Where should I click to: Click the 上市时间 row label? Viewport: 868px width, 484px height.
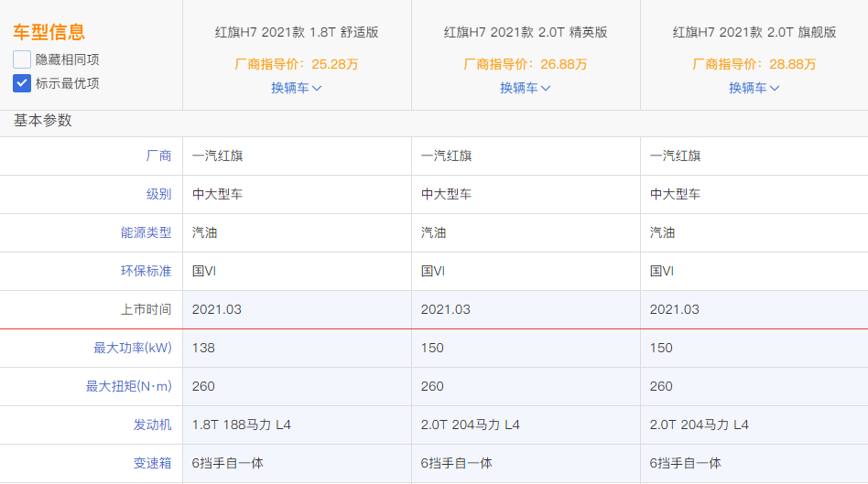[146, 309]
